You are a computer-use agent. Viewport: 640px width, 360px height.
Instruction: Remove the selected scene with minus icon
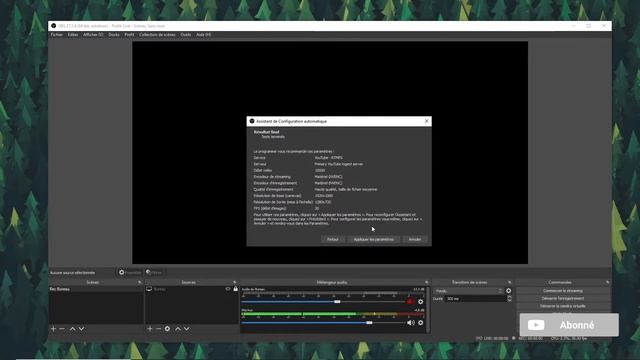point(62,329)
